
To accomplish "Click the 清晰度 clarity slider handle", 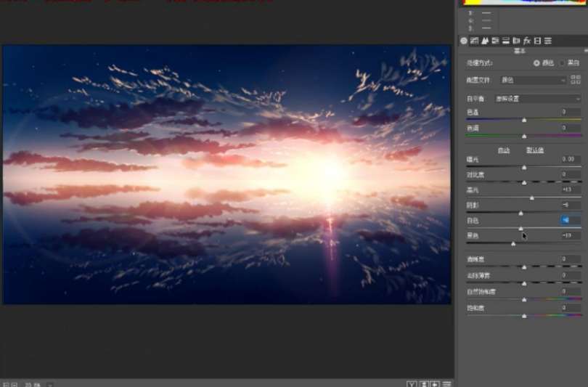I will pos(524,267).
